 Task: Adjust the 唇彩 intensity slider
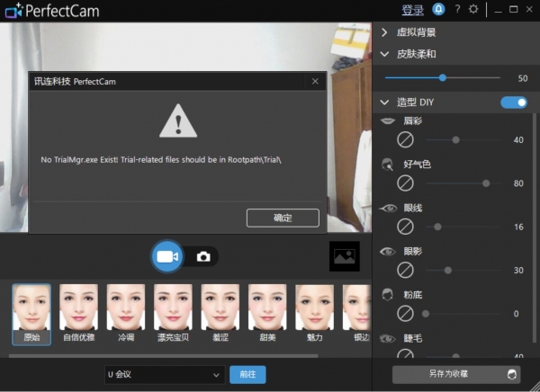click(463, 140)
